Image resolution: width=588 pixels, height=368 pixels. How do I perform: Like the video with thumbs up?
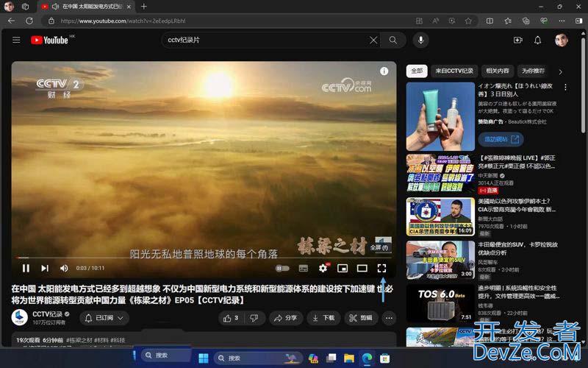pyautogui.click(x=232, y=318)
